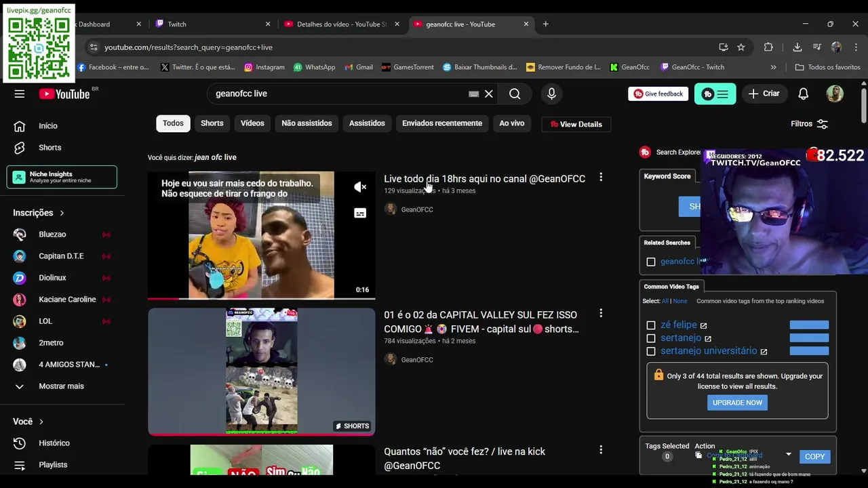Viewport: 868px width, 488px height.
Task: Check the 'sertanejo universitário' tag checkbox
Action: click(651, 351)
